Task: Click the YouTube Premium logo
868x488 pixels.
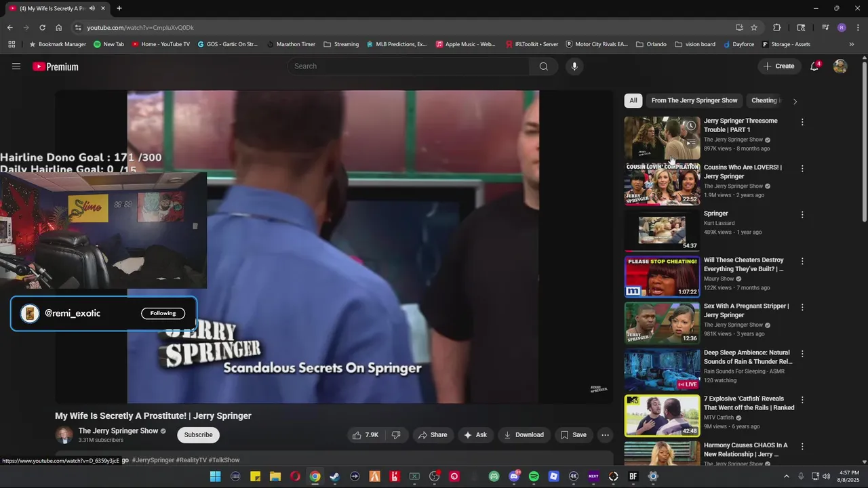Action: [x=56, y=66]
